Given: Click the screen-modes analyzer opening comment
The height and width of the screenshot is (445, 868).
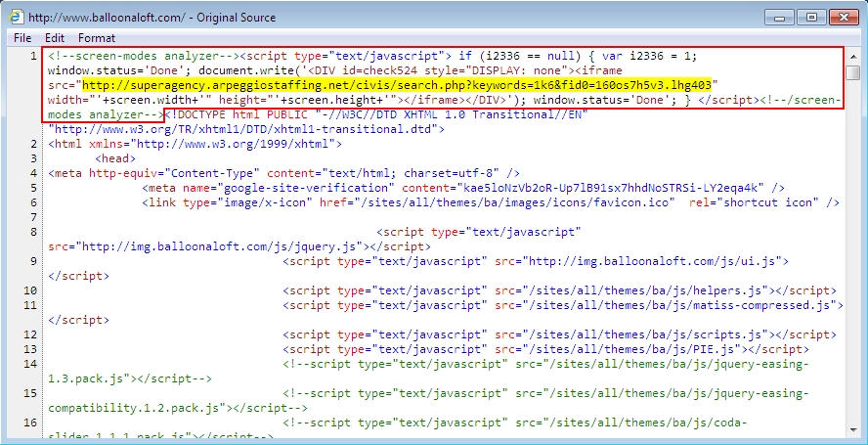Looking at the screenshot, I should point(144,56).
